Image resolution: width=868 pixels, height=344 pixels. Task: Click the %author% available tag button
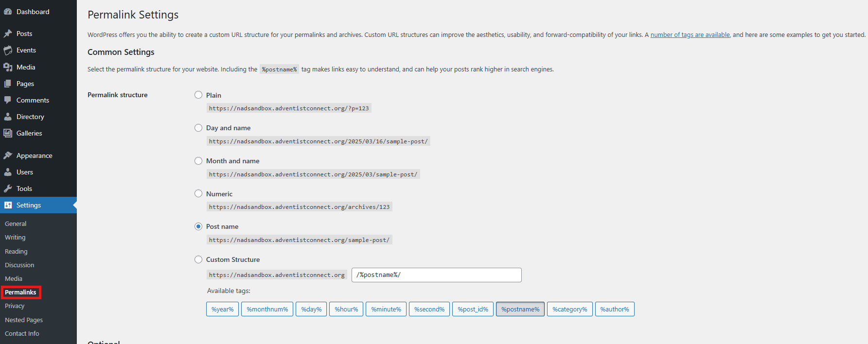coord(614,309)
